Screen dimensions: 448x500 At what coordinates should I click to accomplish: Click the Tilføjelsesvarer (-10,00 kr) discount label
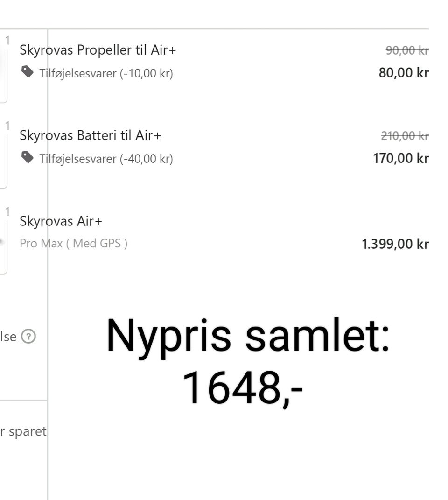click(x=106, y=73)
